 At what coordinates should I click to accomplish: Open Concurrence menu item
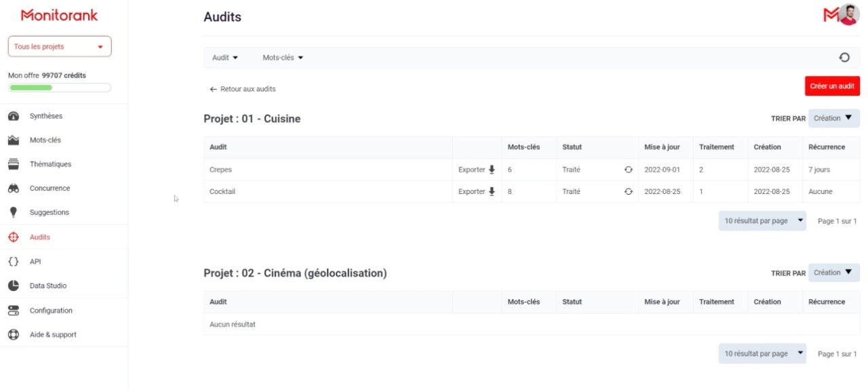[x=50, y=189]
